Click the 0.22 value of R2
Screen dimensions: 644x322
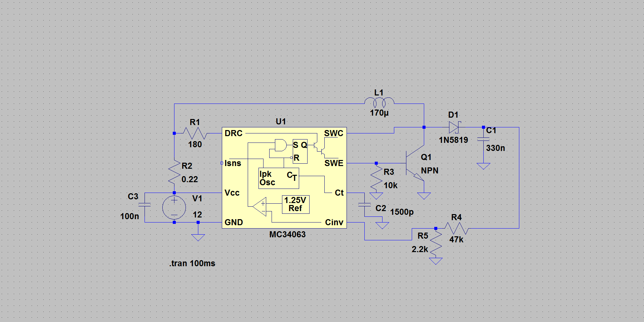190,179
